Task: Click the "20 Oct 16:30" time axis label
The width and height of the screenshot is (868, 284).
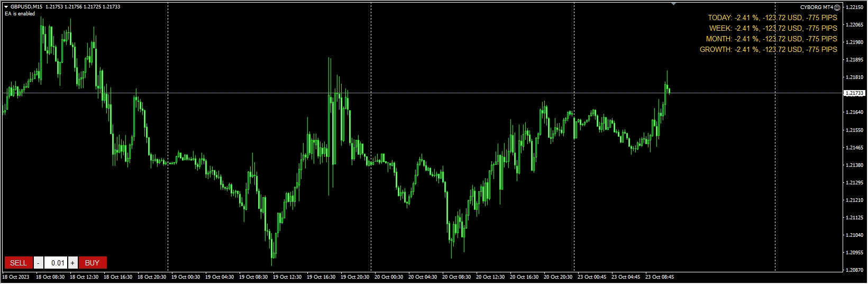Action: point(524,277)
